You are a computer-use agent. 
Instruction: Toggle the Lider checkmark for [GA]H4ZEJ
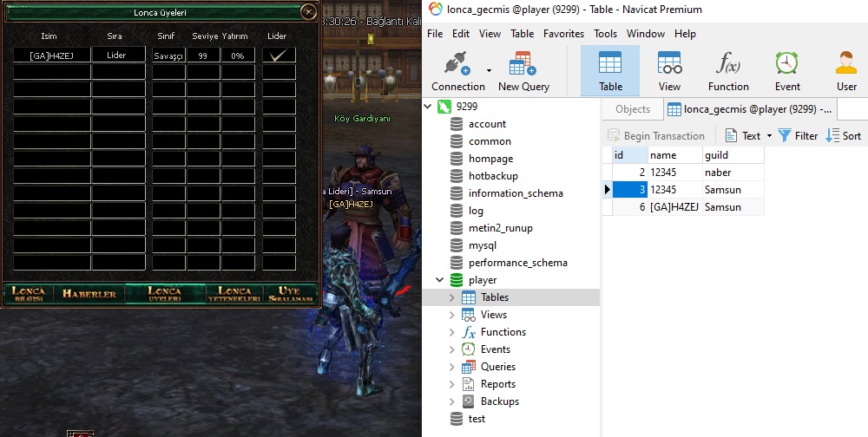(x=279, y=55)
